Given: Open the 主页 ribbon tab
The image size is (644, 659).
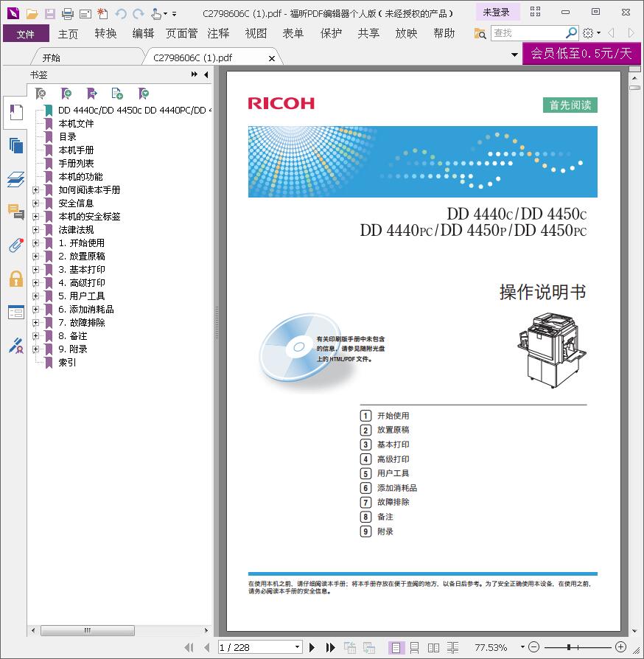Looking at the screenshot, I should [68, 33].
